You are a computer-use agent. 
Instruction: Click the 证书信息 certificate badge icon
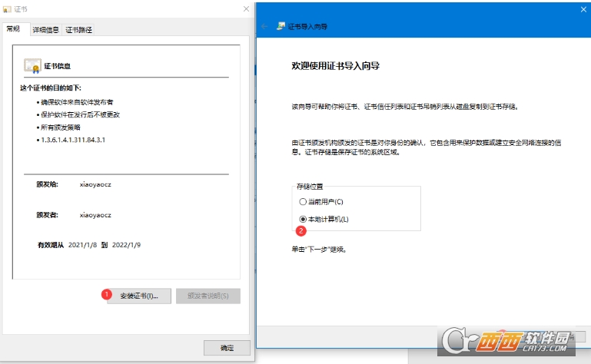(32, 65)
